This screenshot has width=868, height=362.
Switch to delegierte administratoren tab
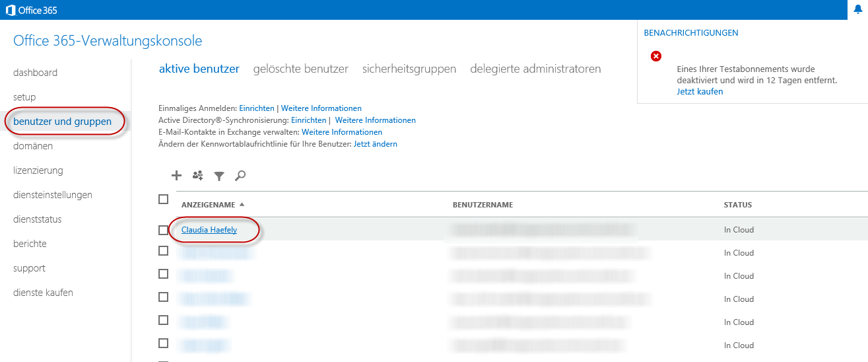click(x=535, y=69)
